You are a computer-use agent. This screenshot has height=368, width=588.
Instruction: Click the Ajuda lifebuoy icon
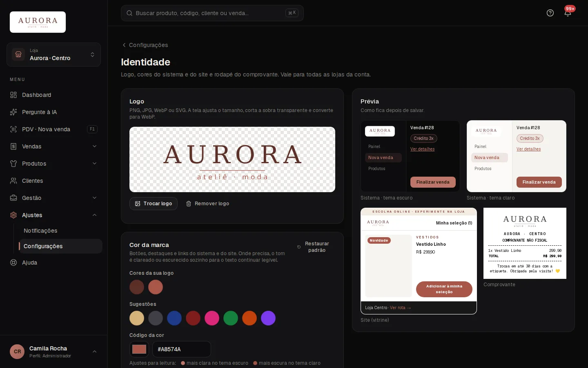click(13, 263)
